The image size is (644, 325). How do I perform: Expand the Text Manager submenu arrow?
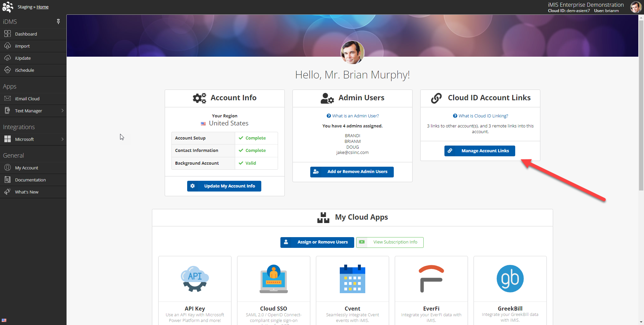(62, 111)
